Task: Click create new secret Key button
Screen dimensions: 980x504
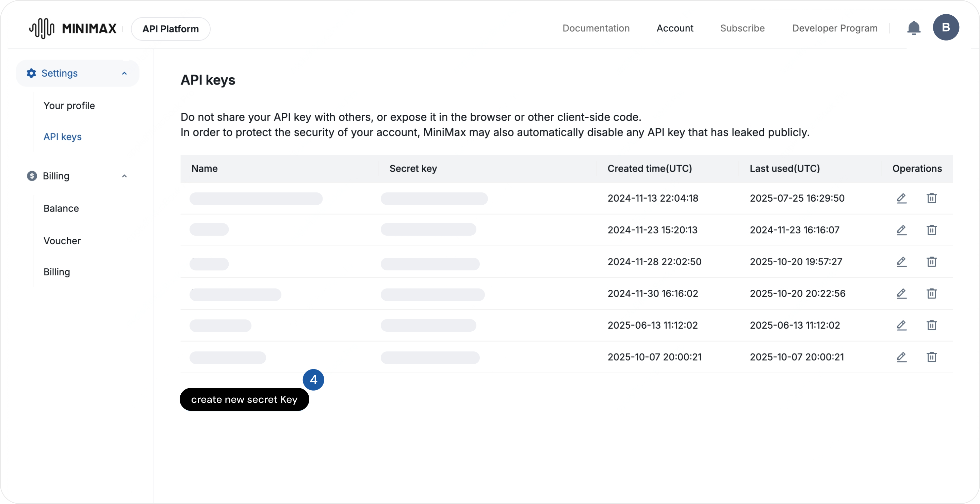Action: coord(244,399)
